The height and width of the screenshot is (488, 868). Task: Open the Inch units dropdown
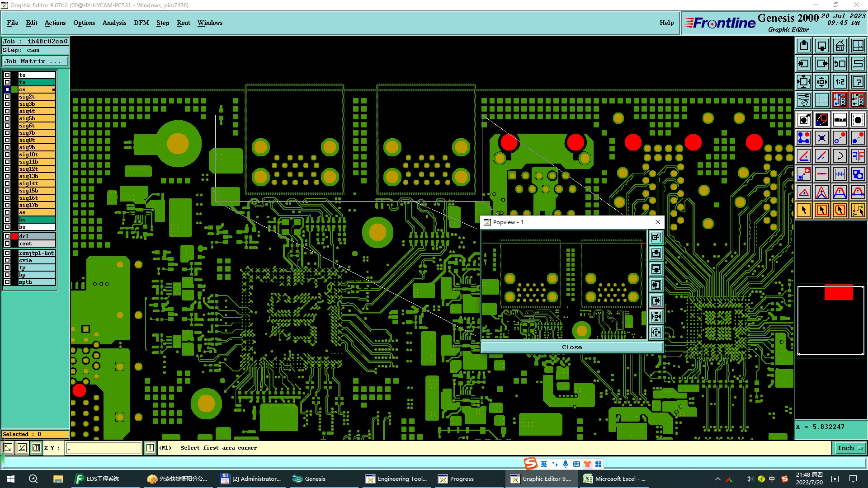pyautogui.click(x=850, y=448)
